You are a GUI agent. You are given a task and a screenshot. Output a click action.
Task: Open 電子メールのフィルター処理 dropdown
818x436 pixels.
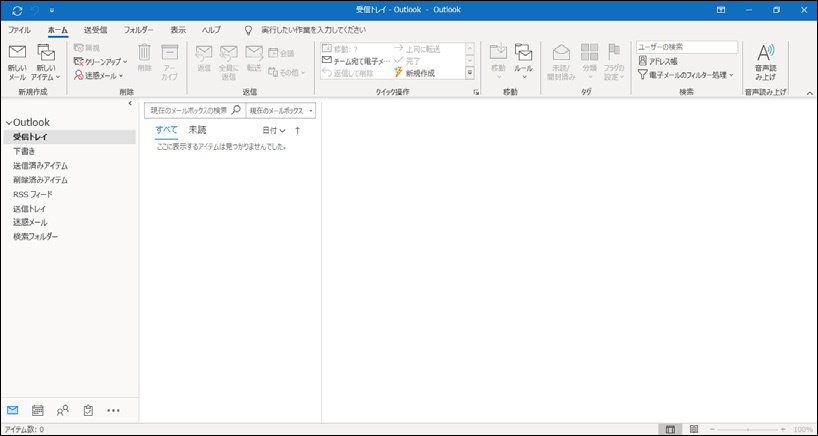[686, 75]
